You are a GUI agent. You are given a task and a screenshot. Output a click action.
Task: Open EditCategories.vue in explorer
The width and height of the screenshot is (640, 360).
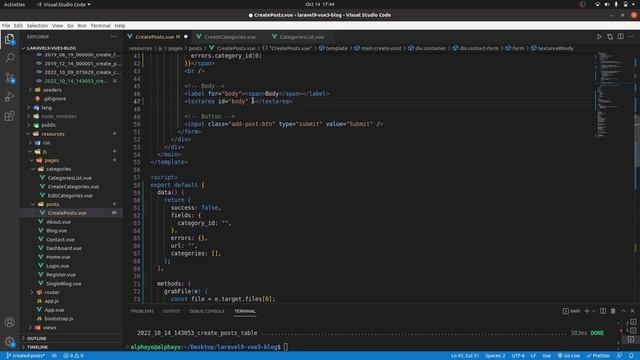[x=70, y=196]
